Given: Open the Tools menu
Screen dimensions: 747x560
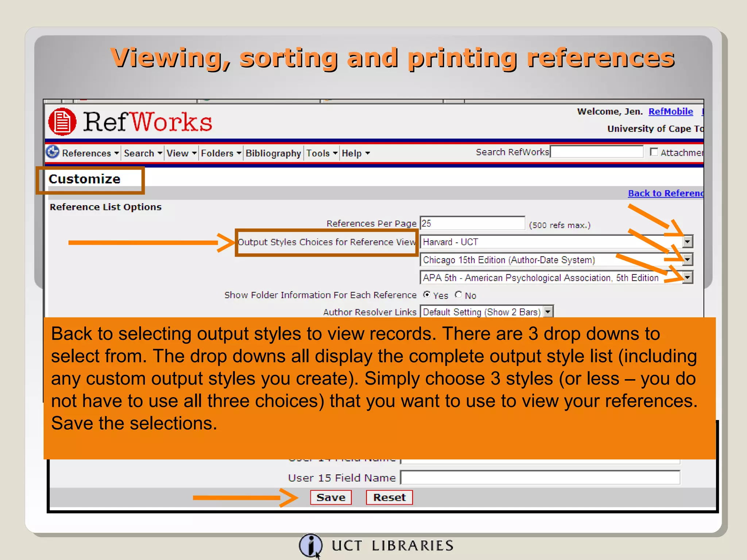Looking at the screenshot, I should (x=322, y=153).
